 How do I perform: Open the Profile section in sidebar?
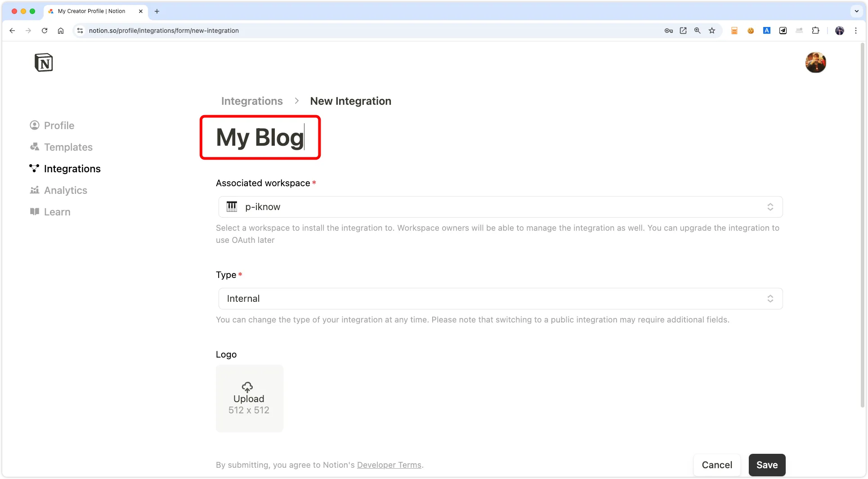(58, 125)
